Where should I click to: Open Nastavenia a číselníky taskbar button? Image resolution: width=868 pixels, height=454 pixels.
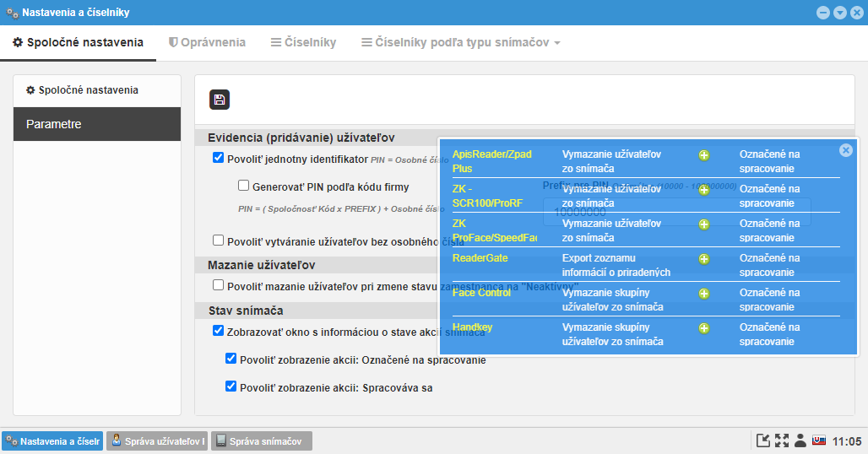pos(52,441)
